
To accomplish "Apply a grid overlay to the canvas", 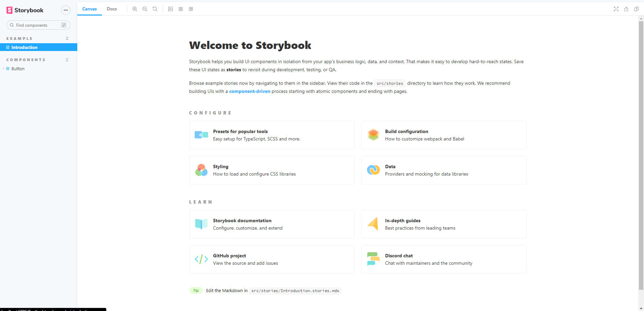I will pyautogui.click(x=181, y=9).
